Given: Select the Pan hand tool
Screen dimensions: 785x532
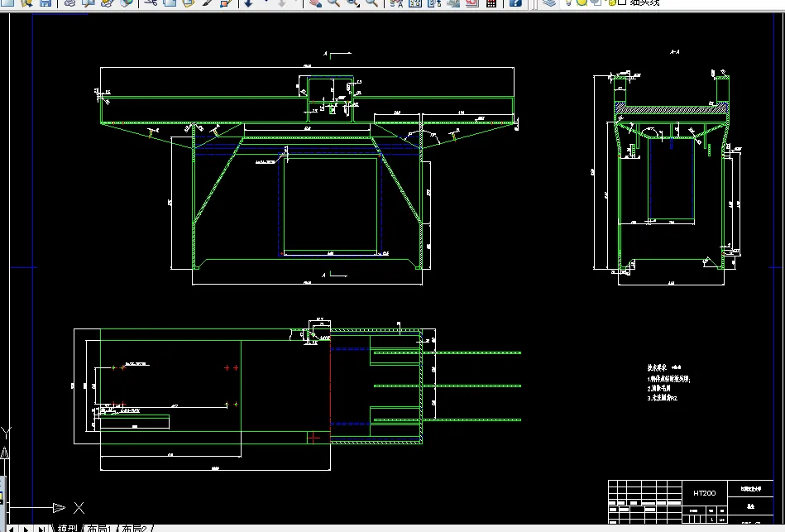Looking at the screenshot, I should 315,3.
